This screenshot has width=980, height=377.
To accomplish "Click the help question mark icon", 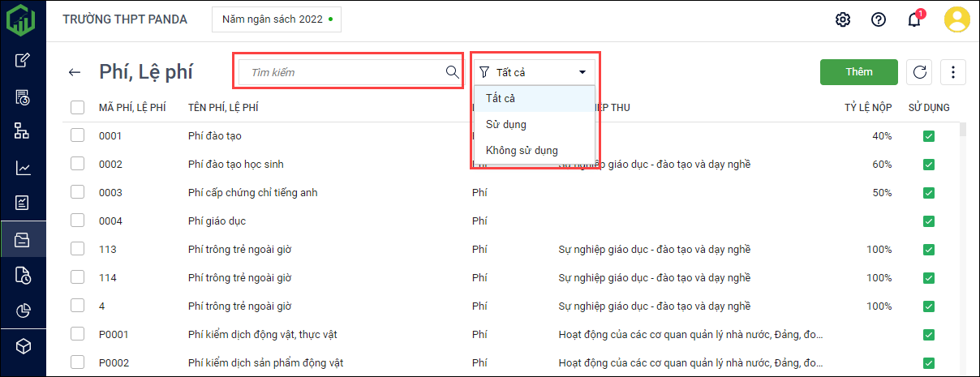I will tap(878, 19).
